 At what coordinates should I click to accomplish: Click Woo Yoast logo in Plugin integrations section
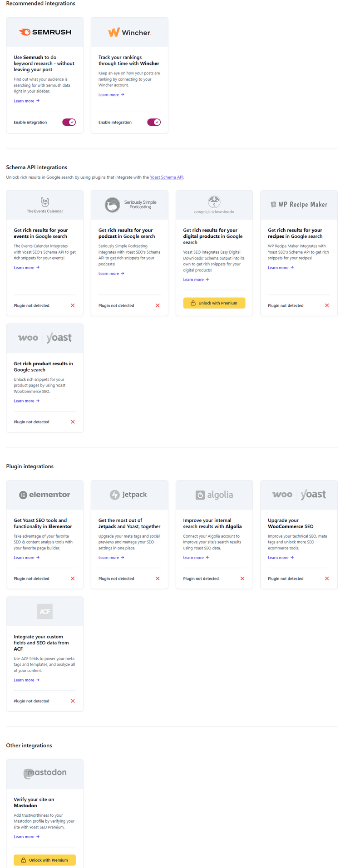point(299,495)
